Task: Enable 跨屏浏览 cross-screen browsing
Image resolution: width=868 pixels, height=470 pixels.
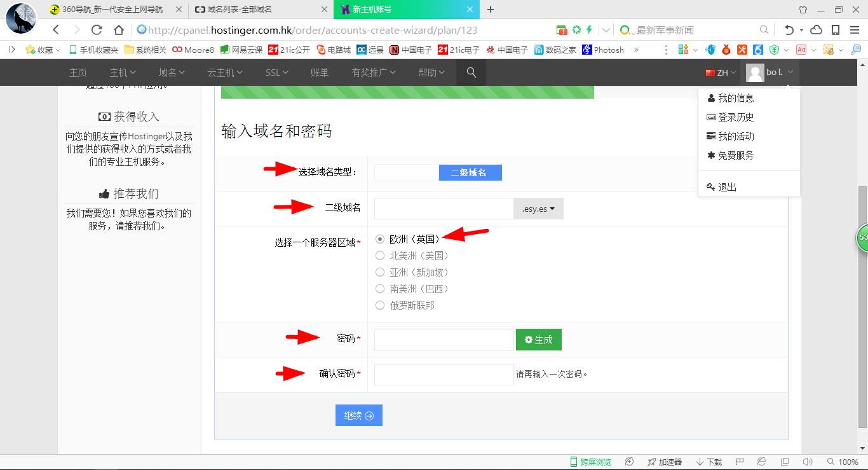Action: click(x=591, y=462)
